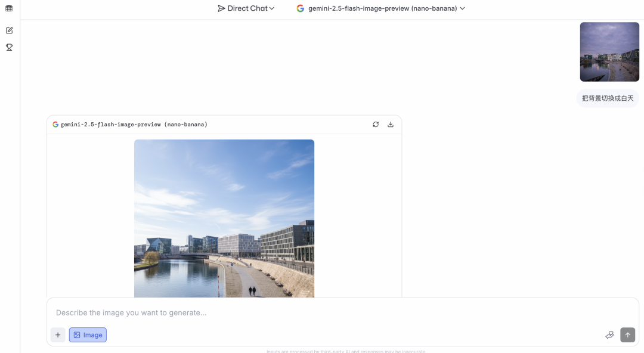Click the Google icon beside the top model selector
Screen dimensions: 644x353
(300, 8)
